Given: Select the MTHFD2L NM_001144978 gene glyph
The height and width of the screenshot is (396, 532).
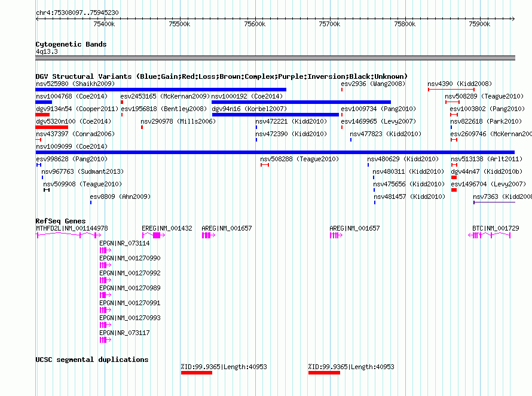Looking at the screenshot, I should click(68, 235).
